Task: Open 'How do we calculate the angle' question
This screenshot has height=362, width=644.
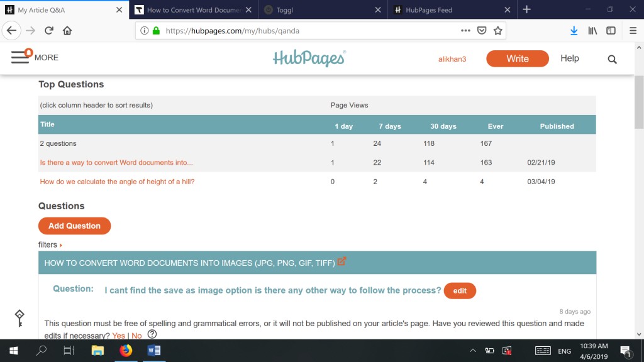Action: [117, 182]
